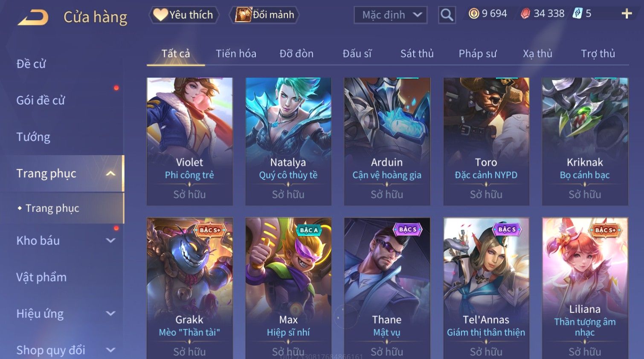Open the Gói đề cử menu item
Viewport: 644px width, 359px height.
click(41, 101)
